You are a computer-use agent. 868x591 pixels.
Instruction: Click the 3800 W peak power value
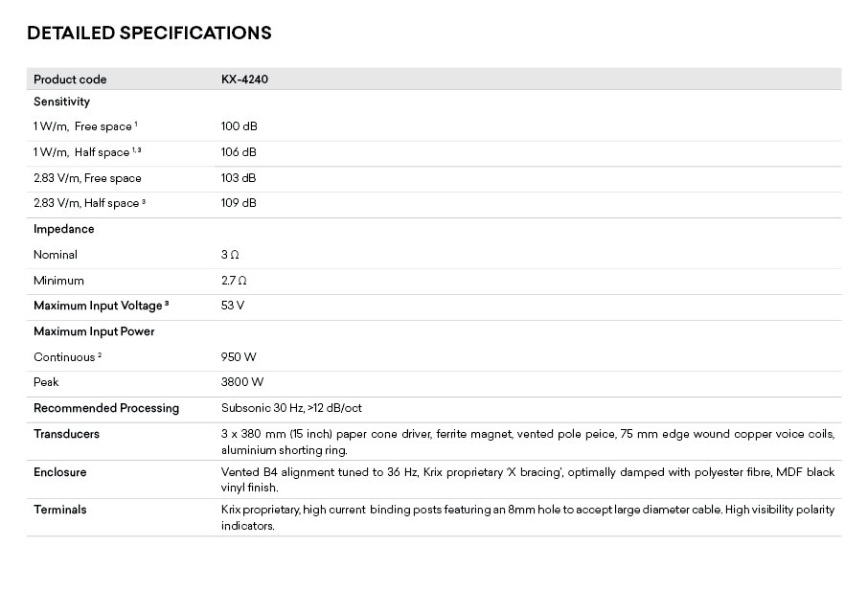pyautogui.click(x=242, y=382)
